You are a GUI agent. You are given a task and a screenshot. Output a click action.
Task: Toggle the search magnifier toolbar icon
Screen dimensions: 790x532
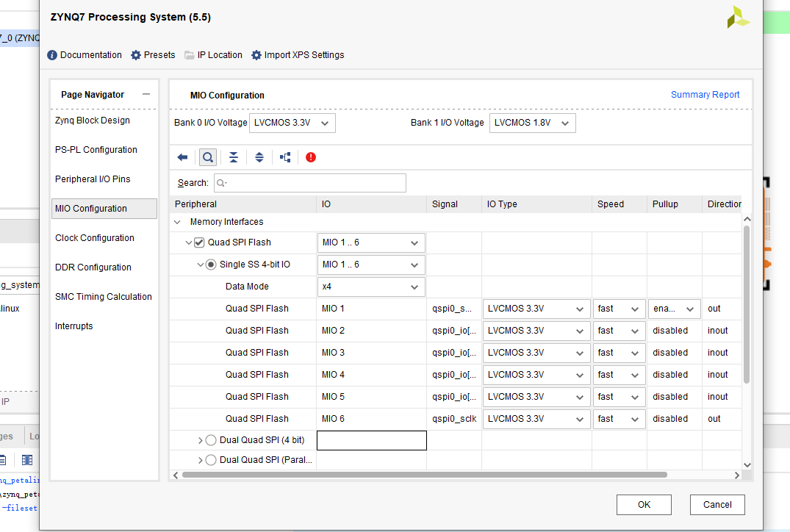[x=208, y=157]
